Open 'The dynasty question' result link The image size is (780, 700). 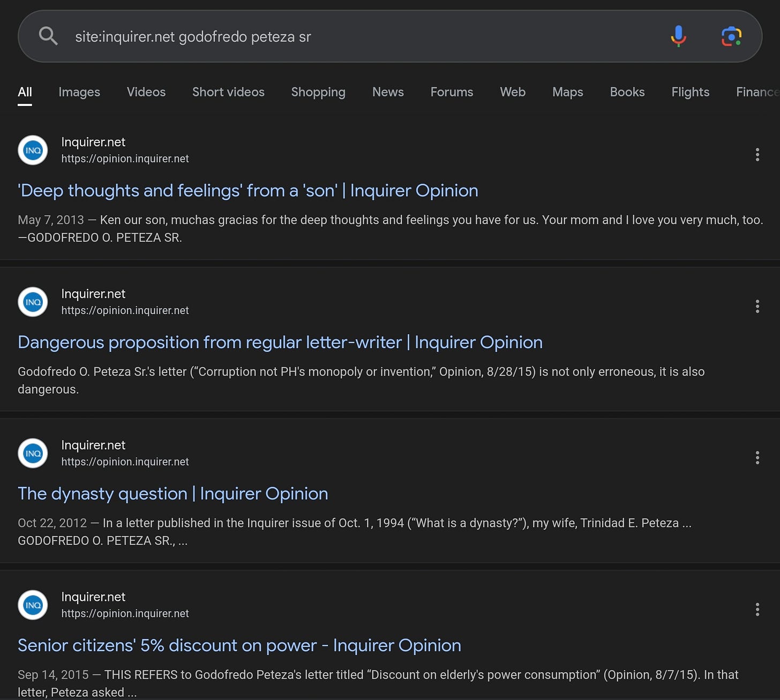click(173, 494)
